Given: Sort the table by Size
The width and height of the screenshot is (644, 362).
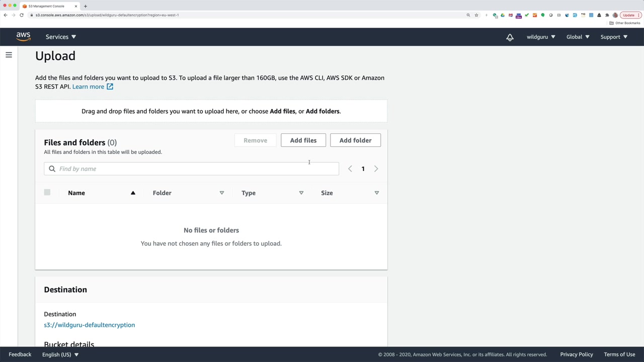Looking at the screenshot, I should point(350,193).
